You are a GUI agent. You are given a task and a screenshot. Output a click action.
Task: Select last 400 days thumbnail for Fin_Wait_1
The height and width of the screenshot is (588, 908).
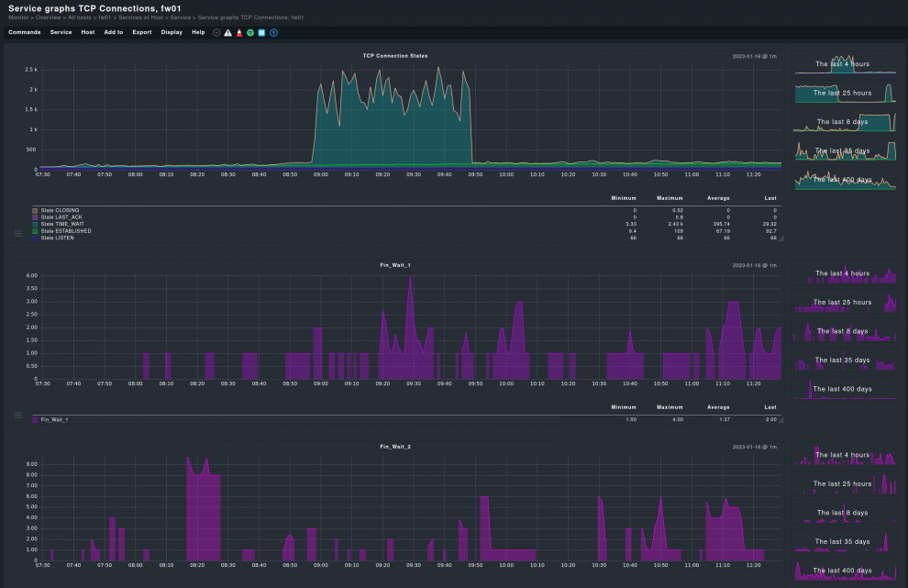[845, 389]
